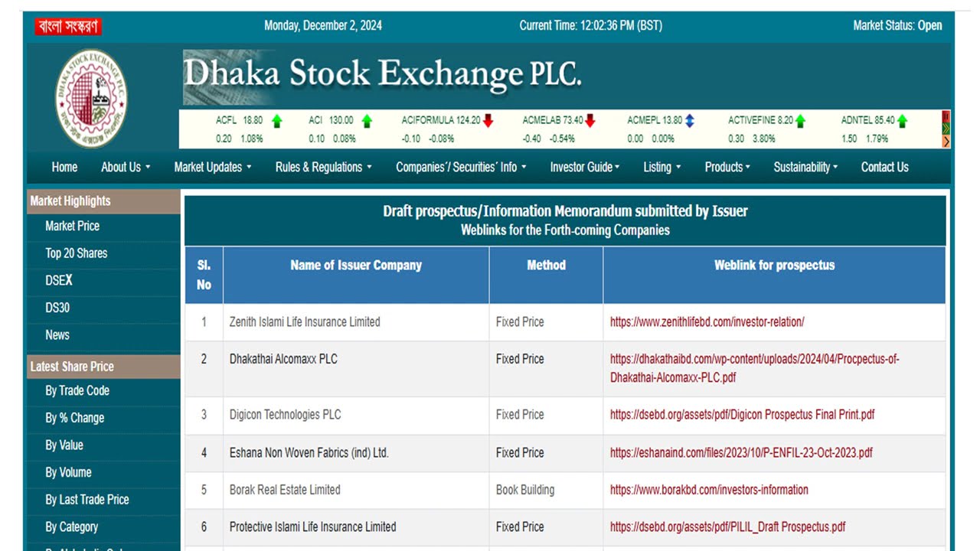Open the Listing dropdown menu
This screenshot has width=980, height=551.
pos(662,167)
